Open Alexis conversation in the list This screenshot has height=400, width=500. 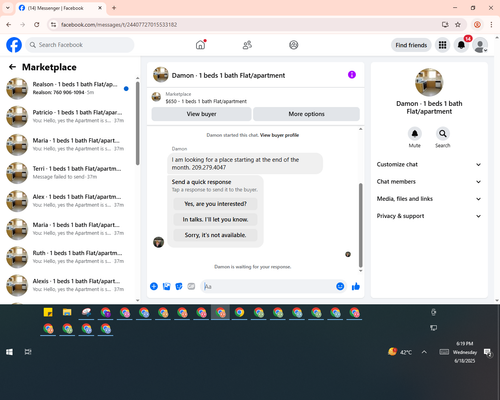68,285
